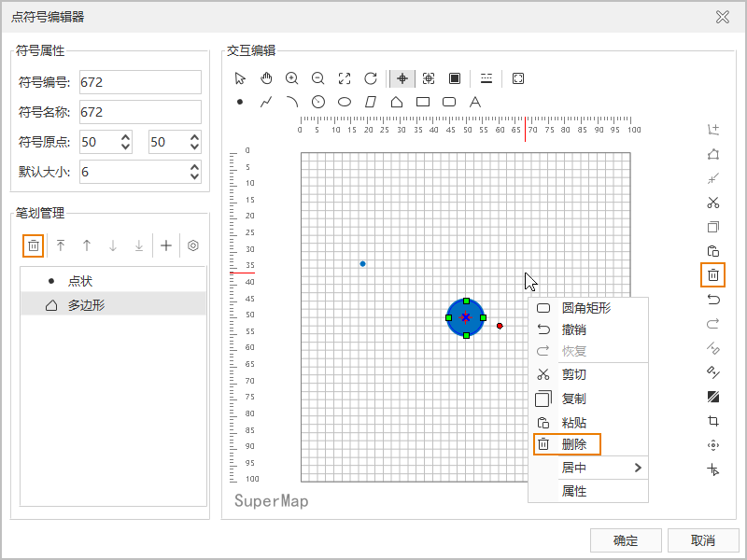Toggle the crosshair-in-dashed-frame button
747x560 pixels.
429,78
